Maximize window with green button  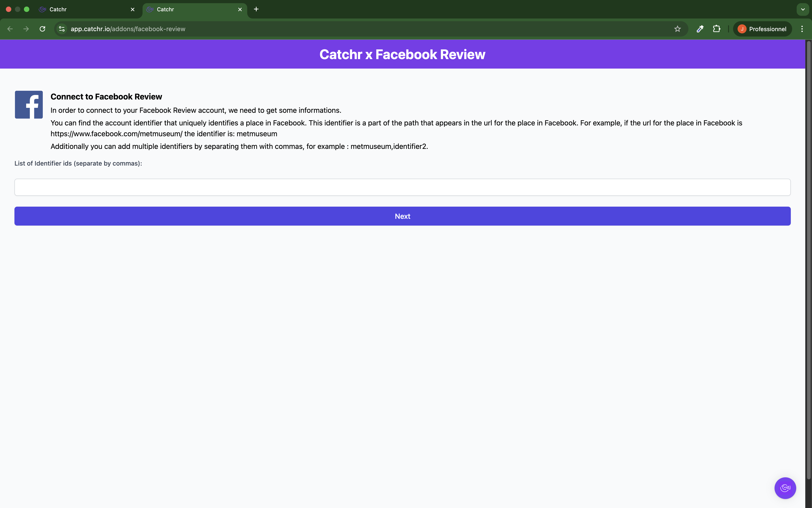click(27, 9)
